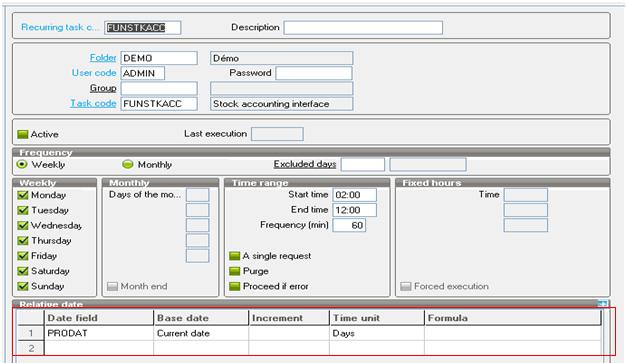627x363 pixels.
Task: Click the Time unit column header
Action: tap(377, 318)
